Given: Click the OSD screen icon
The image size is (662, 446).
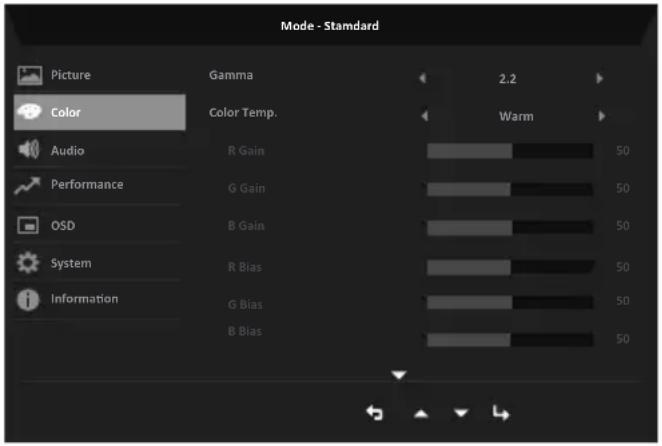Looking at the screenshot, I should coord(28,225).
